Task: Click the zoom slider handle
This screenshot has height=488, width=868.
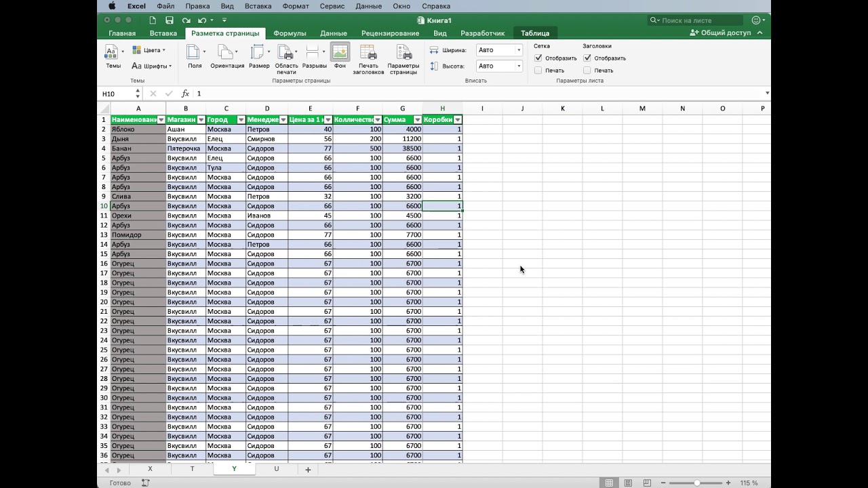Action: click(x=697, y=483)
